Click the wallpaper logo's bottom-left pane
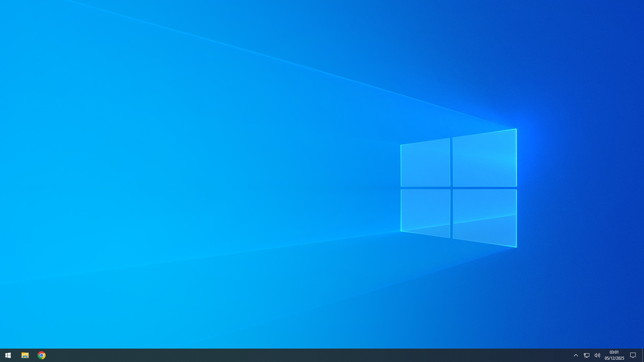Viewport: 644px width, 362px height. (x=425, y=212)
